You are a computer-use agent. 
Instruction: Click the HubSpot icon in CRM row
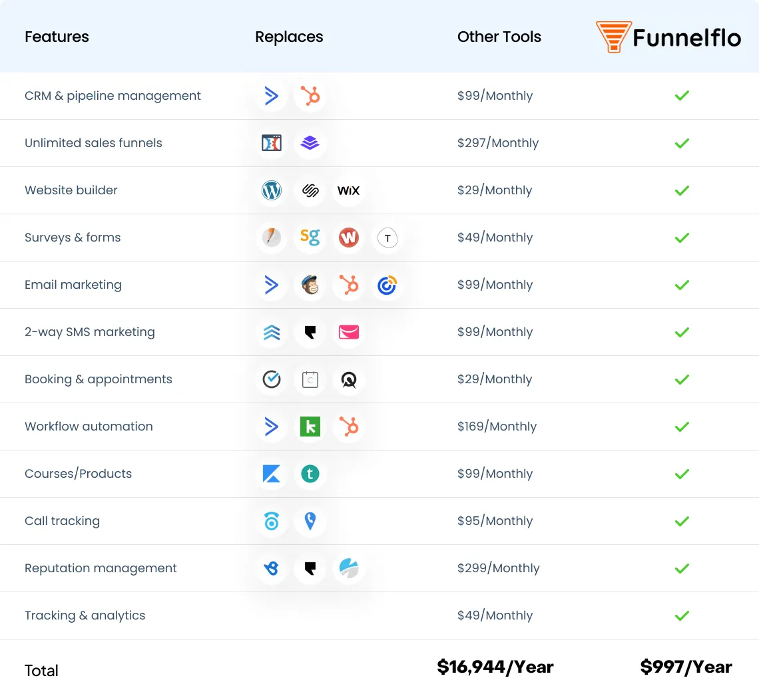point(310,96)
